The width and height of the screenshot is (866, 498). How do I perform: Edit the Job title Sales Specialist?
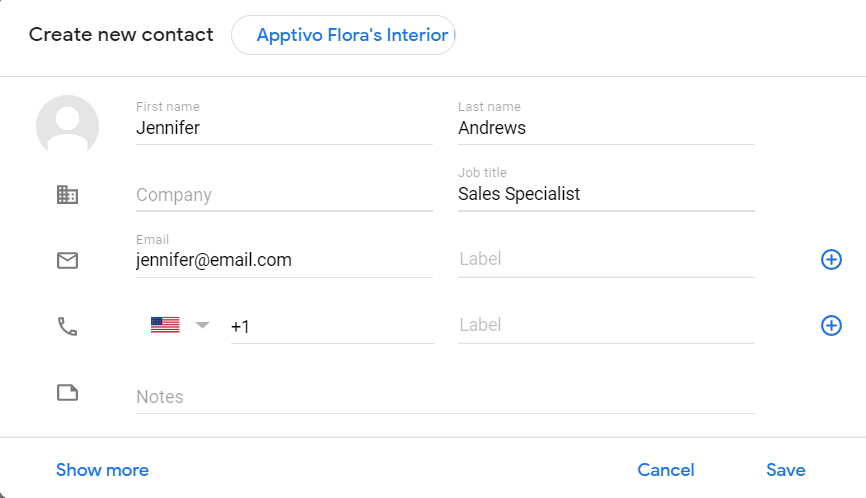pos(605,194)
